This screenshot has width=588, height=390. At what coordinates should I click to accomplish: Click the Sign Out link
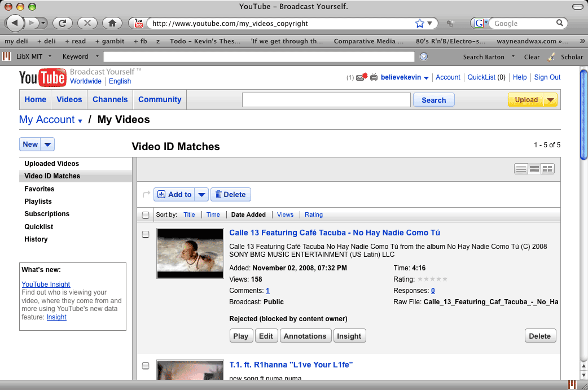(x=547, y=77)
